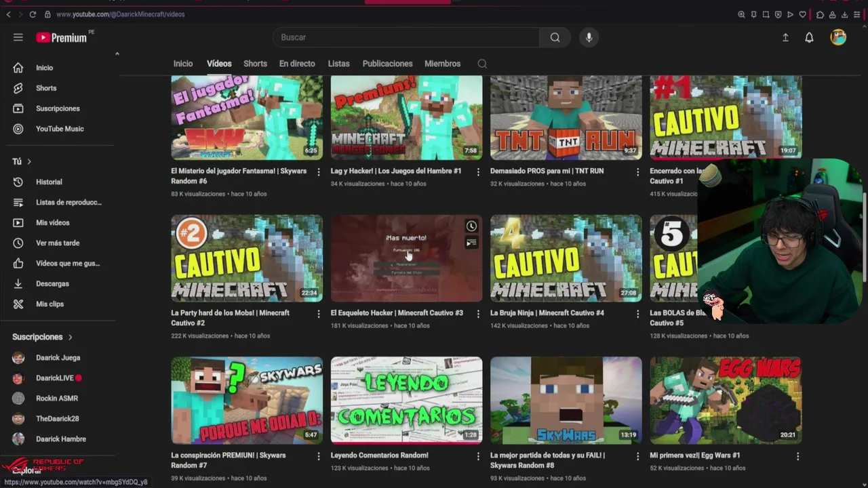Screen dimensions: 868x488
Task: Click the browser heart bookmark icon
Action: coord(803,14)
